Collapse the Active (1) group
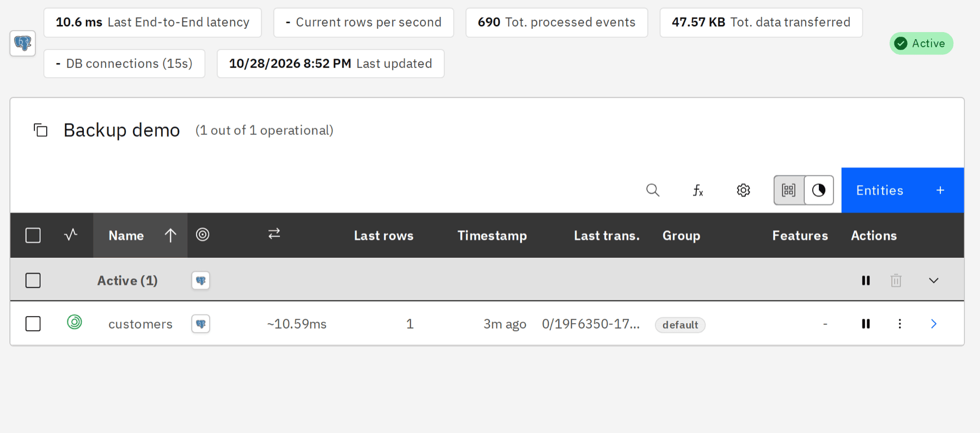This screenshot has width=980, height=433. tap(934, 281)
